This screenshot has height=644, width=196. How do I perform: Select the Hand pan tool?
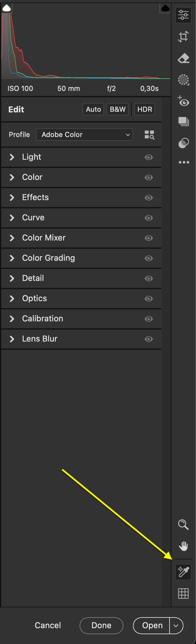[183, 546]
